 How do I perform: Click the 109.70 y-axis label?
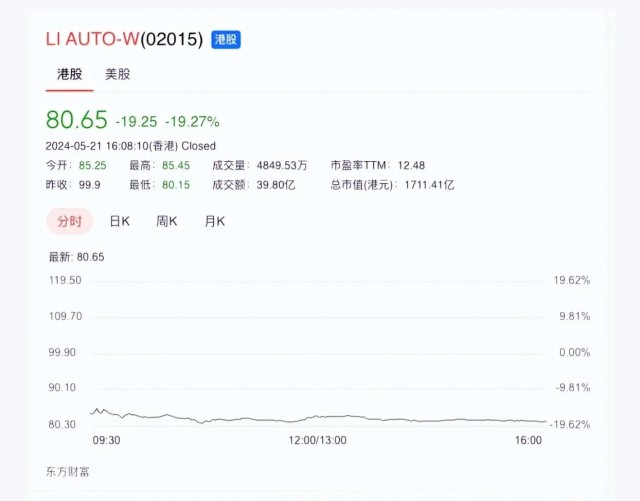coord(65,316)
